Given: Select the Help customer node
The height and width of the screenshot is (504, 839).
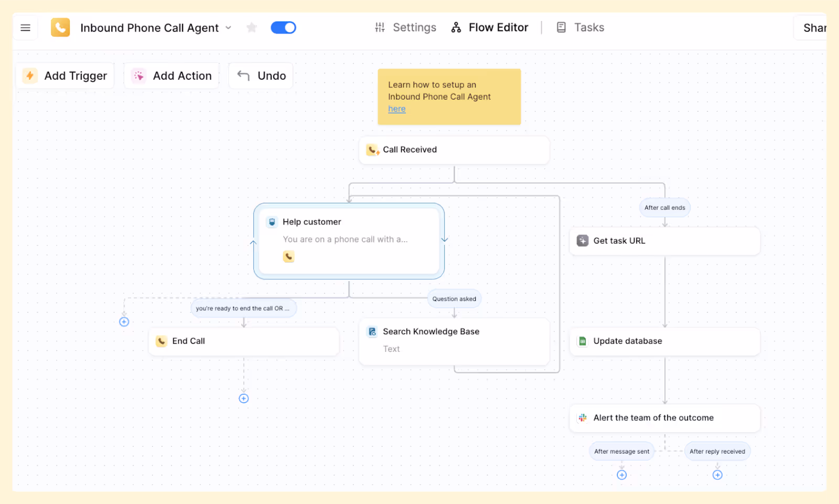Looking at the screenshot, I should pyautogui.click(x=349, y=241).
